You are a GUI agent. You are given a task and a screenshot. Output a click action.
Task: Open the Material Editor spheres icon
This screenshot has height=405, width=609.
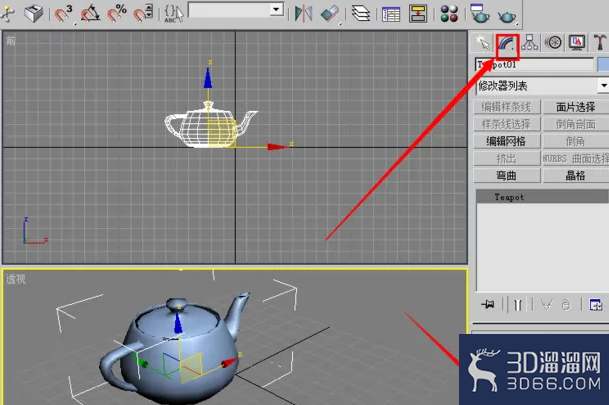pos(449,13)
